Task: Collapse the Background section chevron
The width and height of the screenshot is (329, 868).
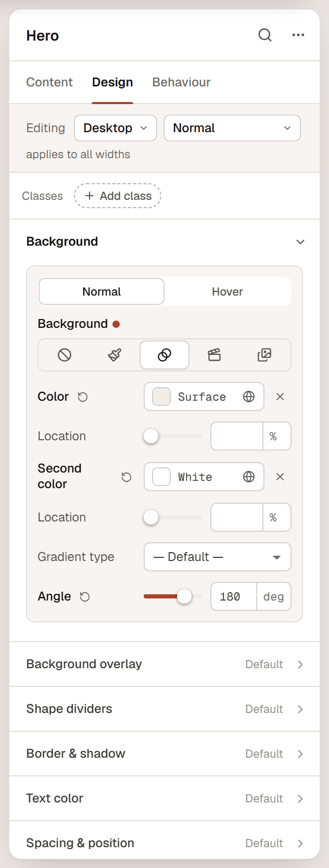Action: 300,242
